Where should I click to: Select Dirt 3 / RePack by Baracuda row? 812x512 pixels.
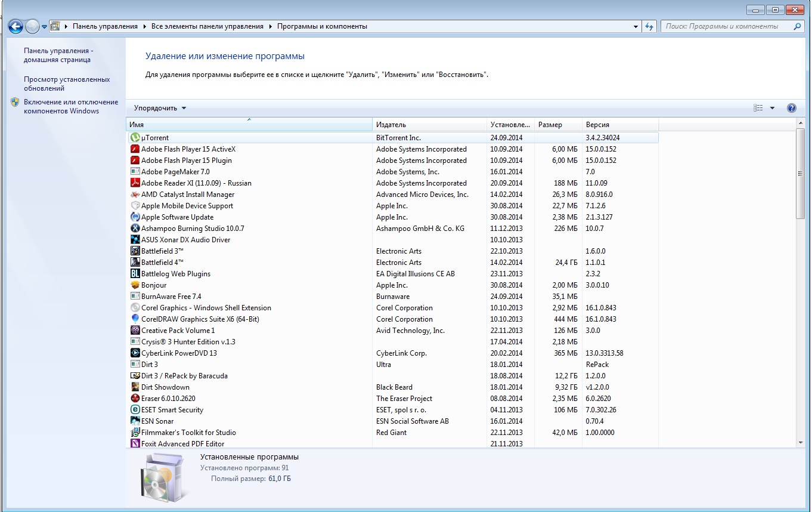[x=392, y=376]
